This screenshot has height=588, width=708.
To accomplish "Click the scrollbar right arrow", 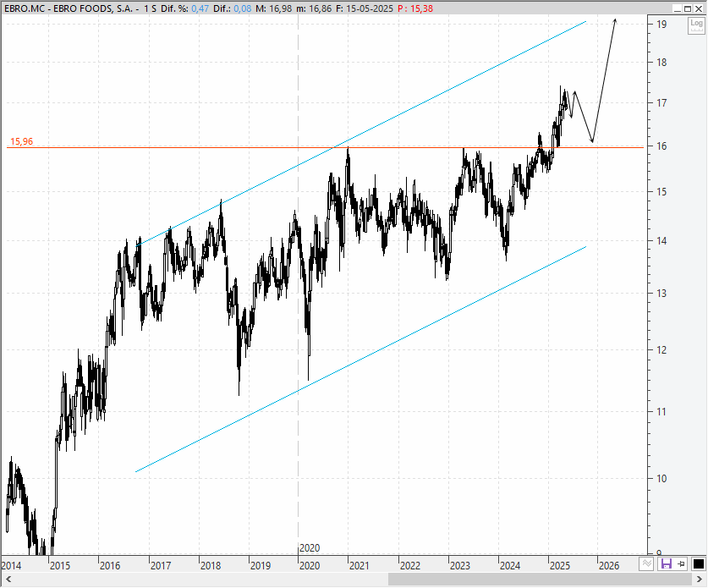I will pos(700,580).
